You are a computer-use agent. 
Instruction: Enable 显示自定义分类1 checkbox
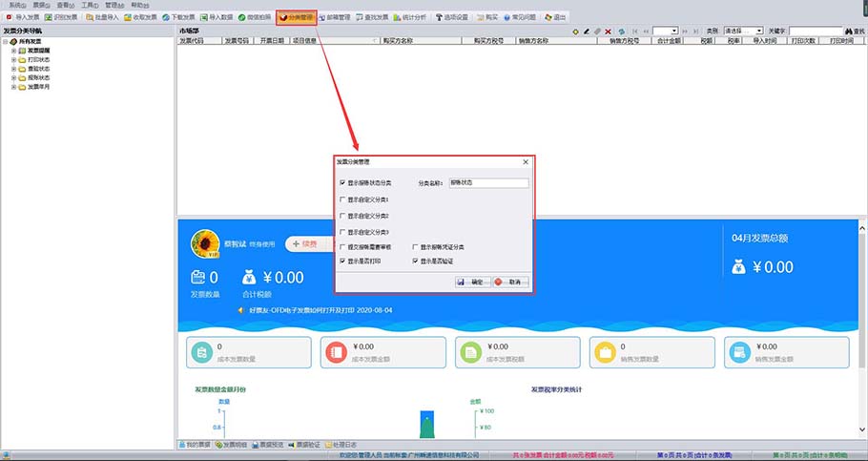(x=343, y=199)
